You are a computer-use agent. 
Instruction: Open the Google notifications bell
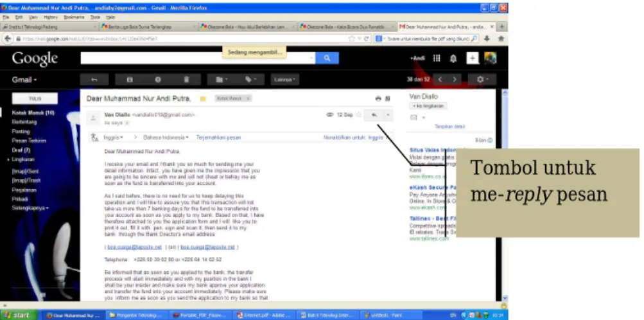(453, 58)
